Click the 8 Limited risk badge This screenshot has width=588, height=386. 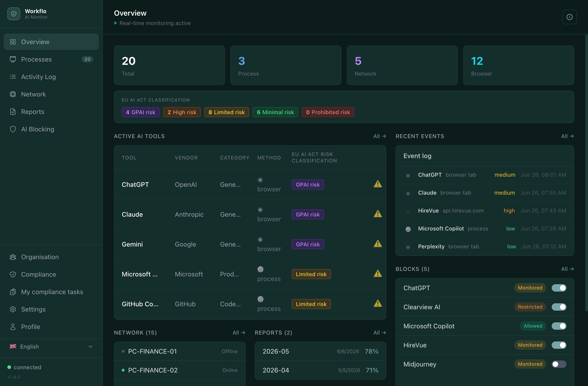point(226,112)
